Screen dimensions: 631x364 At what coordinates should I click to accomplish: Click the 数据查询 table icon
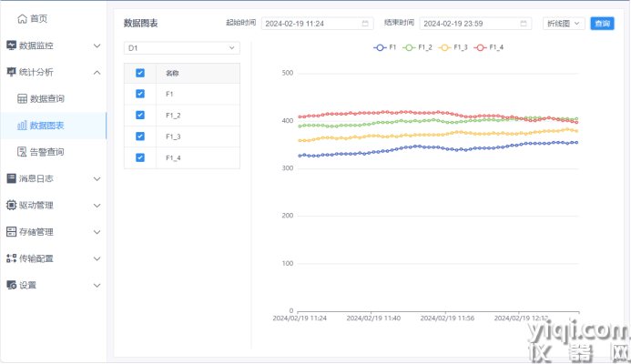[x=22, y=98]
